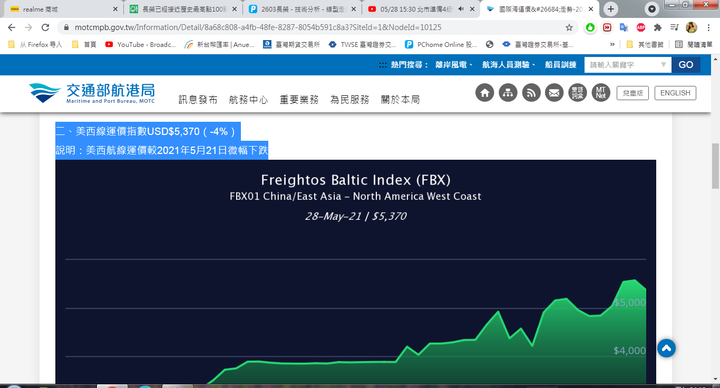
Task: Expand the search keyword dropdown arrow
Action: coord(664,65)
